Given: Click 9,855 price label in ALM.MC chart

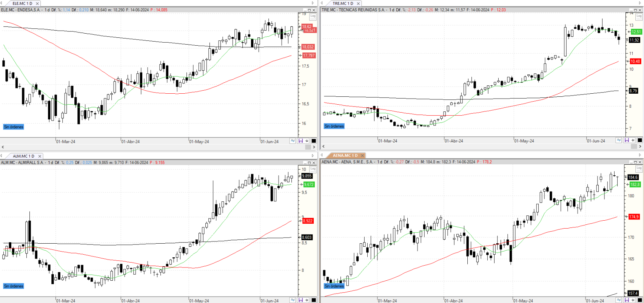Looking at the screenshot, I should tap(307, 176).
